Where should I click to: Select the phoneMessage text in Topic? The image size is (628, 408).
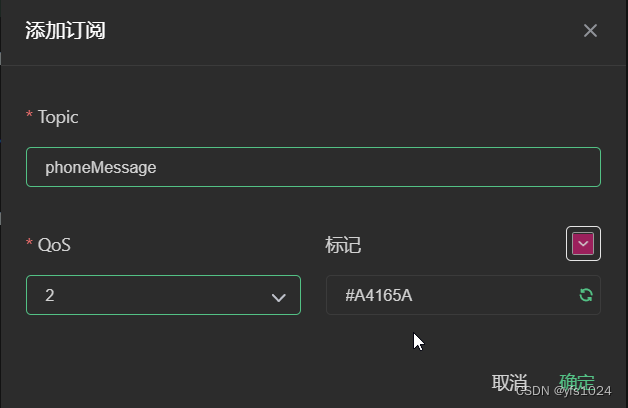coord(101,168)
